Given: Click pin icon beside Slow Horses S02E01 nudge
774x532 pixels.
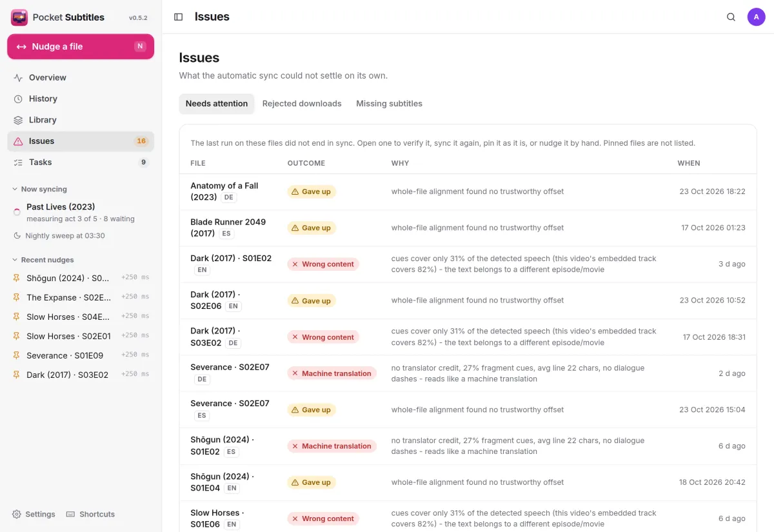Looking at the screenshot, I should coord(17,336).
